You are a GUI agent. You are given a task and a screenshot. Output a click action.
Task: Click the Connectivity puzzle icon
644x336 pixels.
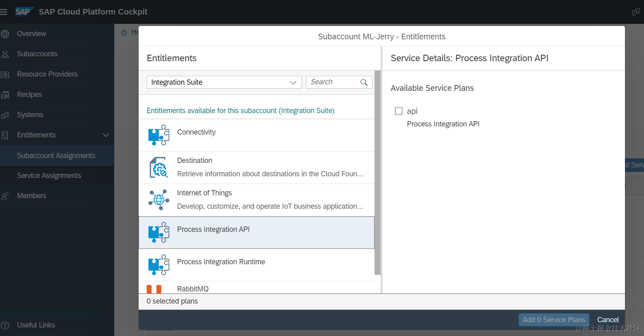[x=159, y=135]
